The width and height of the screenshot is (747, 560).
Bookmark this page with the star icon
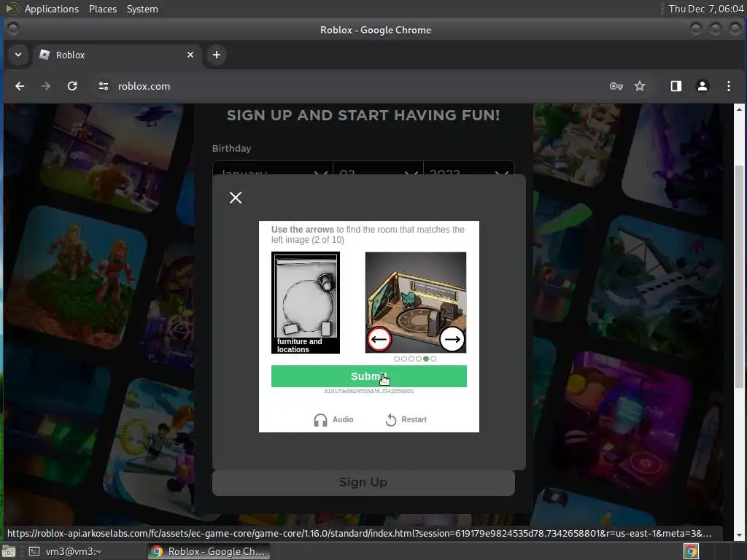click(x=640, y=86)
